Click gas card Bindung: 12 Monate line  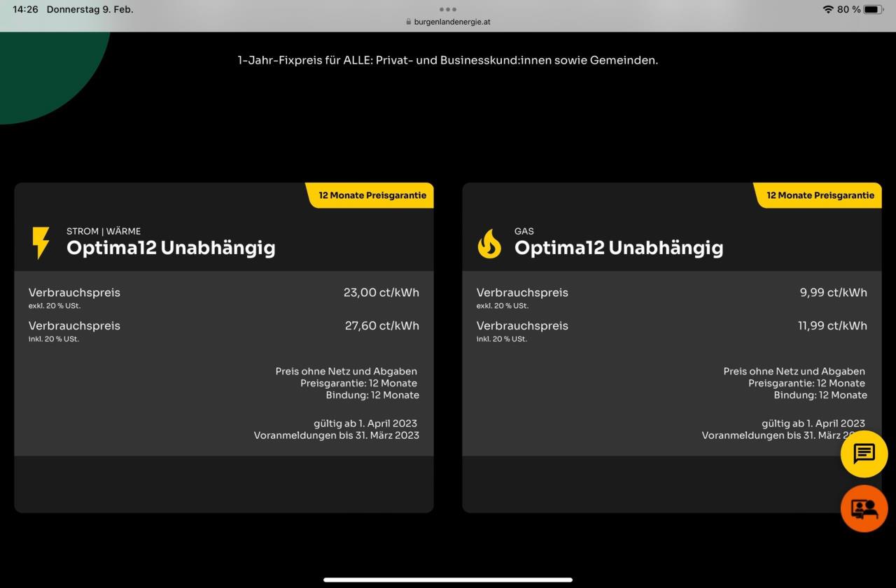click(x=820, y=395)
